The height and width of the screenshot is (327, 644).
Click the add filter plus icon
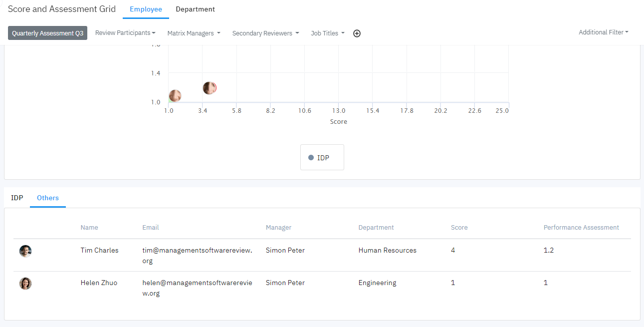tap(357, 33)
